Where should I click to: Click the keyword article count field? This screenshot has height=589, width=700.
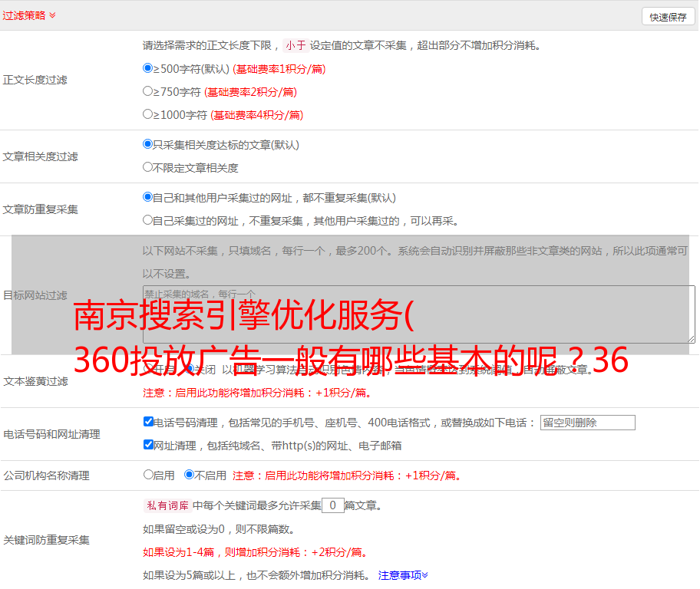coord(332,505)
